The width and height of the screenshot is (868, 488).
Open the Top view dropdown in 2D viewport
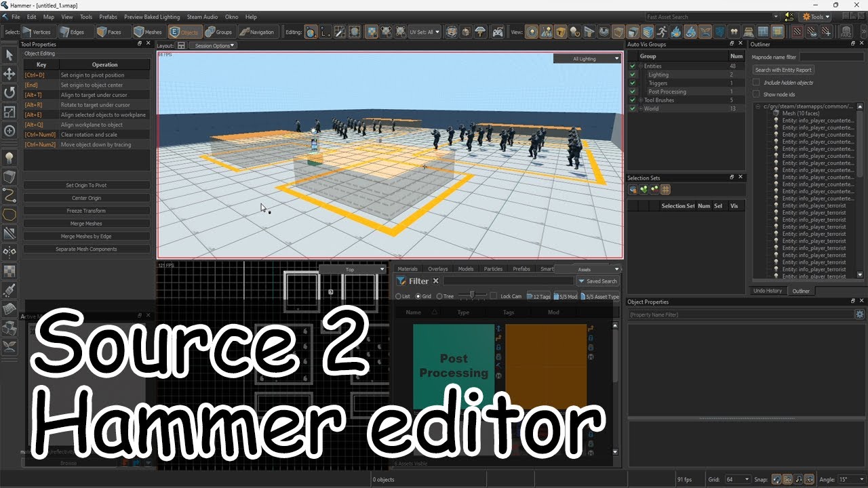pyautogui.click(x=353, y=269)
